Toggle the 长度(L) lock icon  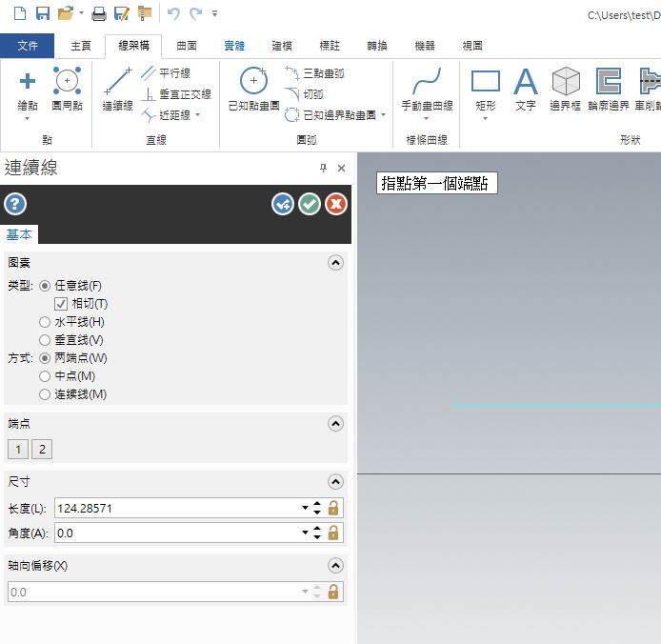pos(333,508)
